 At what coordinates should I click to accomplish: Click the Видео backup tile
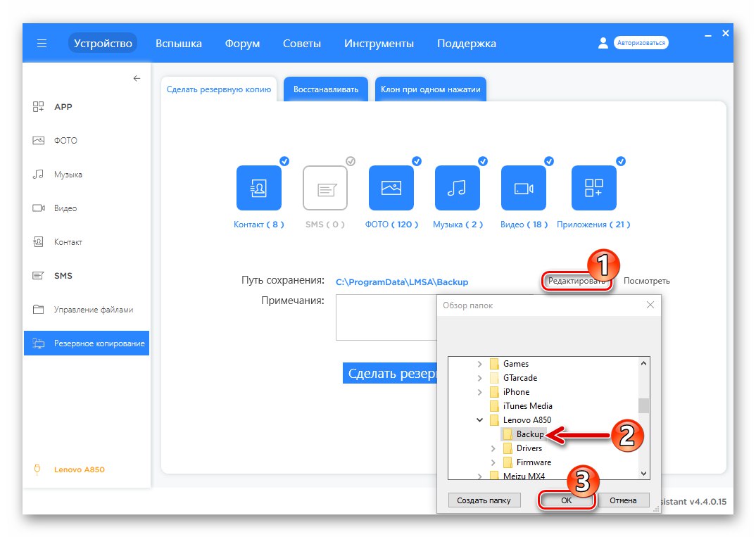[524, 188]
